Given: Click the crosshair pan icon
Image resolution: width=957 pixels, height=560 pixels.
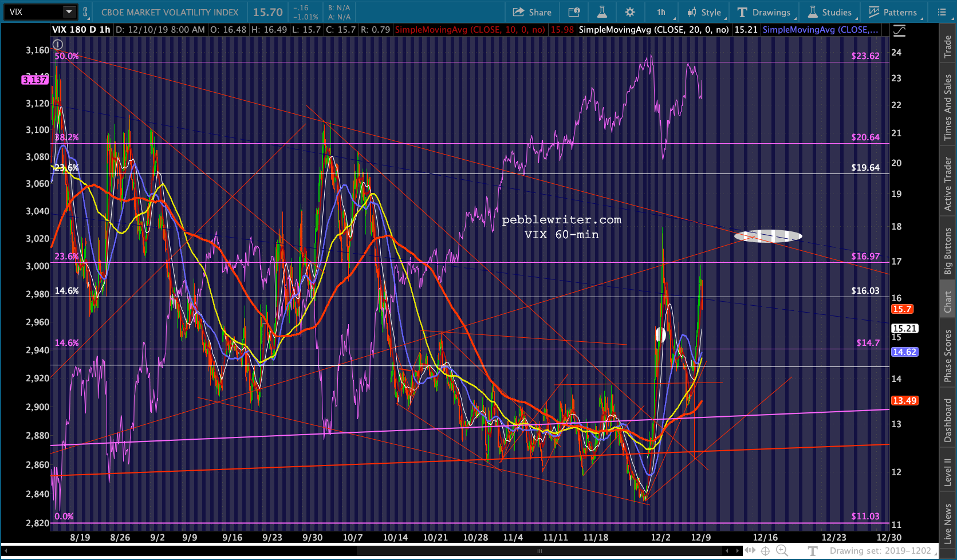Looking at the screenshot, I should (x=765, y=551).
